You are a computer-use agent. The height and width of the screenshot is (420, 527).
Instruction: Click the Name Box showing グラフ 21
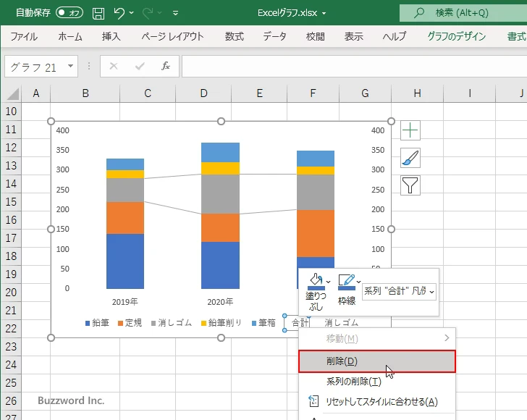pyautogui.click(x=35, y=67)
